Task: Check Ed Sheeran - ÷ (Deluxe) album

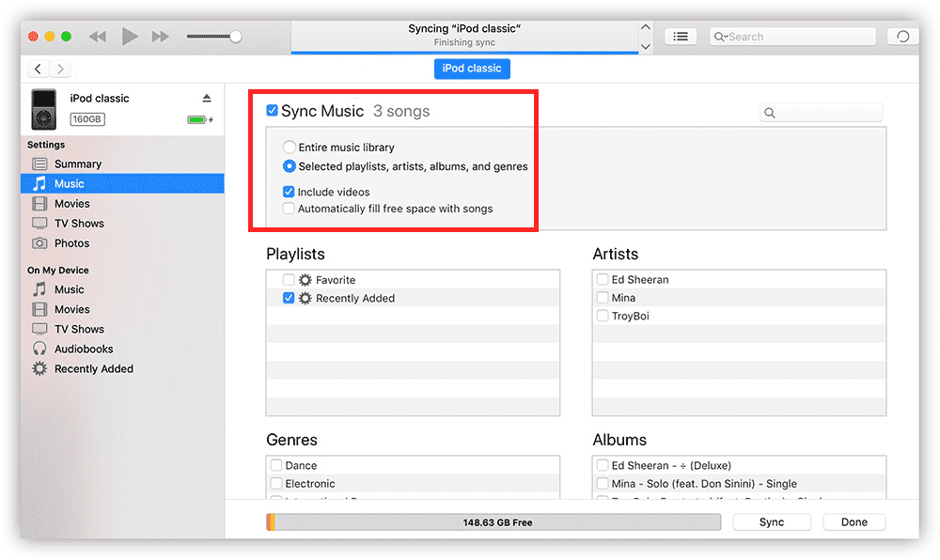Action: pos(603,465)
